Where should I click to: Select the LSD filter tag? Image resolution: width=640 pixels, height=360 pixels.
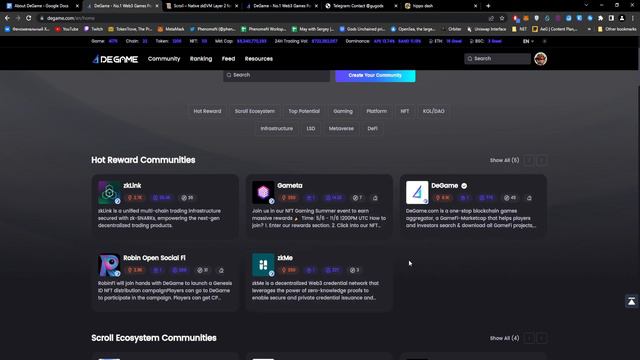tap(311, 129)
